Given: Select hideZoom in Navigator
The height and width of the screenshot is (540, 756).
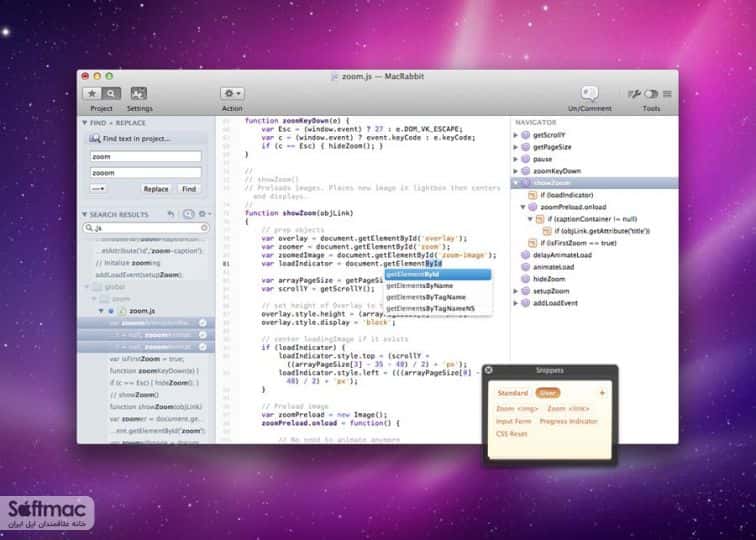Looking at the screenshot, I should coord(549,279).
